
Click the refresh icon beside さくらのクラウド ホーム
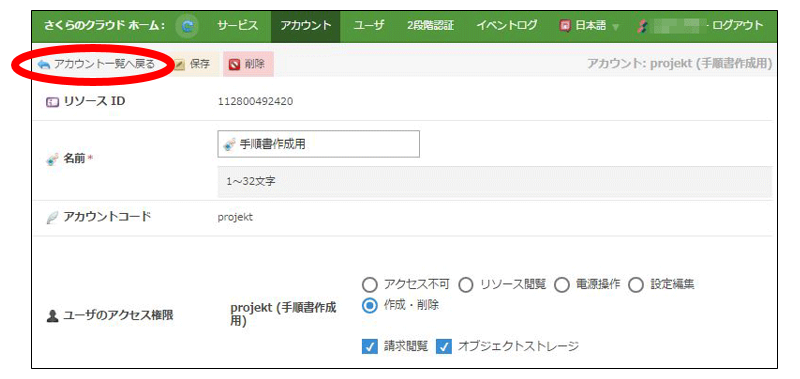coord(187,26)
